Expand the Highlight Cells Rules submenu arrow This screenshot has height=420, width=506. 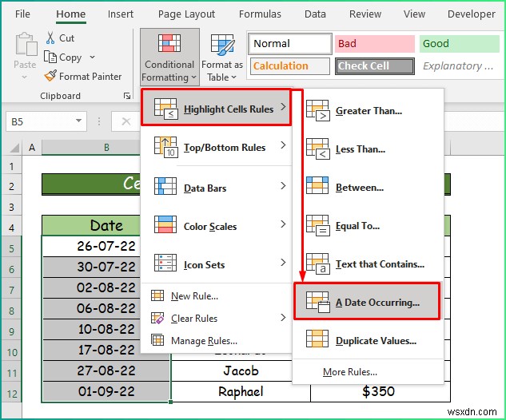pyautogui.click(x=283, y=106)
